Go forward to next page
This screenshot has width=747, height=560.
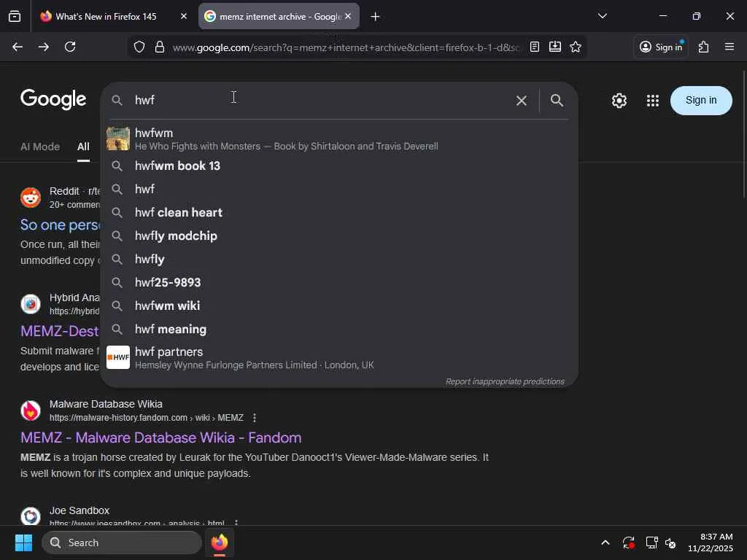pos(43,47)
